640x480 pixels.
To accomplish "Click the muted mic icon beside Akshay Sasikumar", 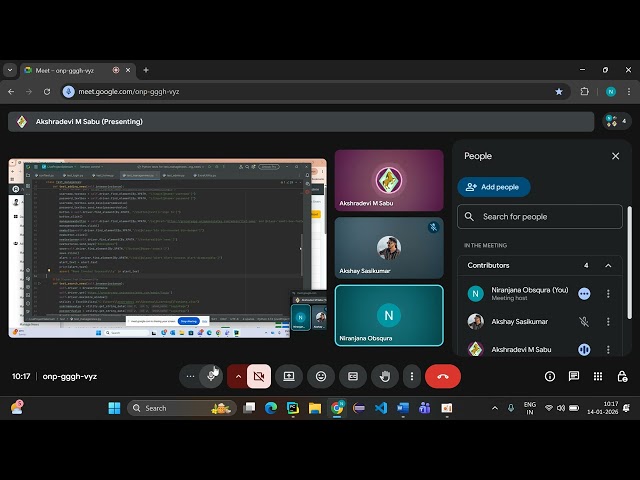I will [584, 322].
